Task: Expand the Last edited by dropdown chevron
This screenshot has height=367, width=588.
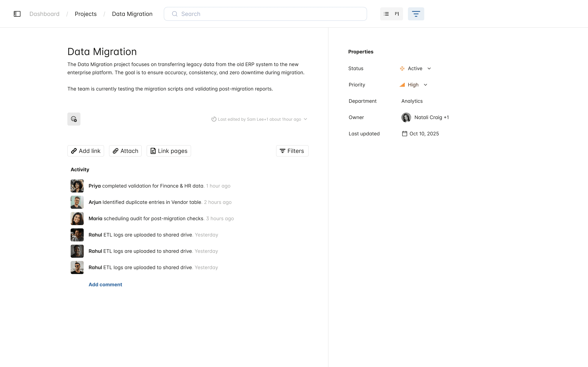Action: 305,119
